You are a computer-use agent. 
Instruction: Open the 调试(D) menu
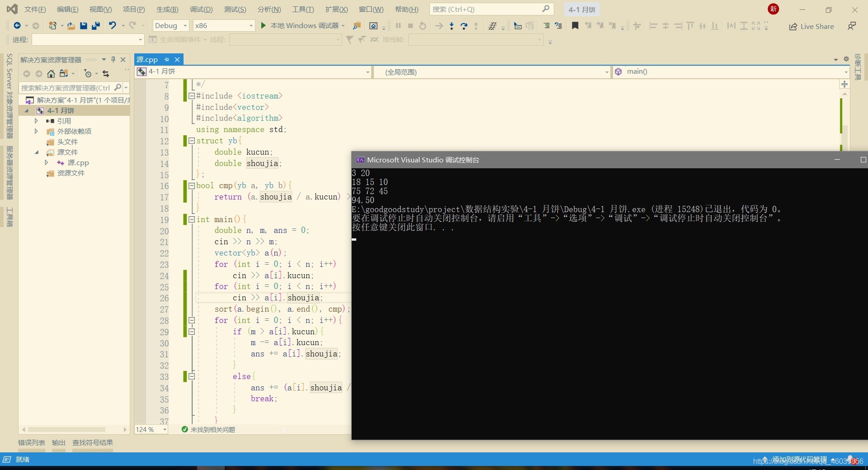[x=201, y=9]
